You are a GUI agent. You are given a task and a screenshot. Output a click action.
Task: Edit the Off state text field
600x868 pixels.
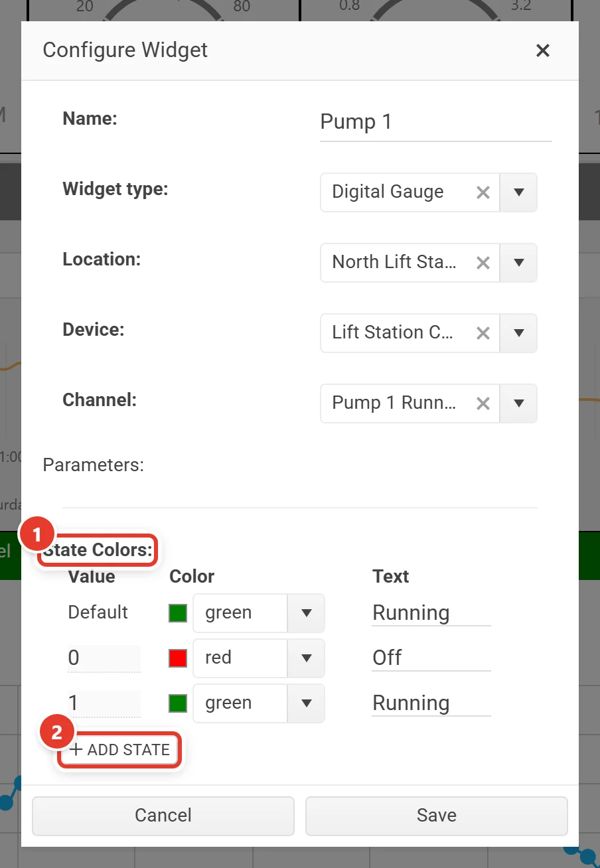pyautogui.click(x=431, y=658)
